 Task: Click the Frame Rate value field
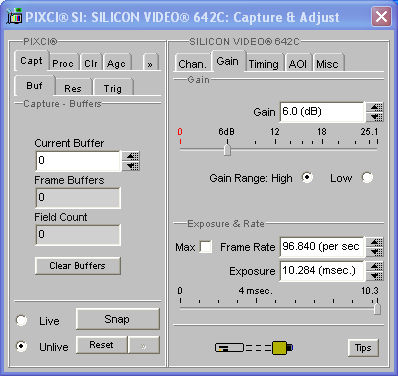click(x=322, y=247)
